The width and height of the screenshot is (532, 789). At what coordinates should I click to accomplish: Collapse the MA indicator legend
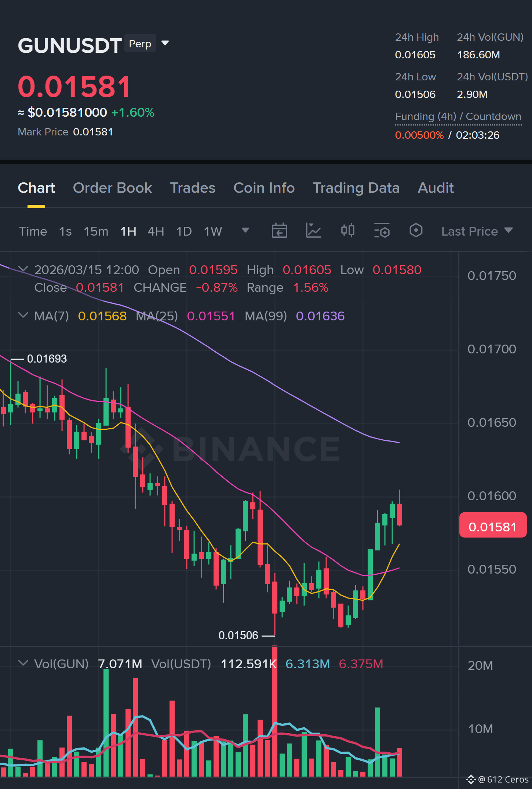tap(23, 315)
